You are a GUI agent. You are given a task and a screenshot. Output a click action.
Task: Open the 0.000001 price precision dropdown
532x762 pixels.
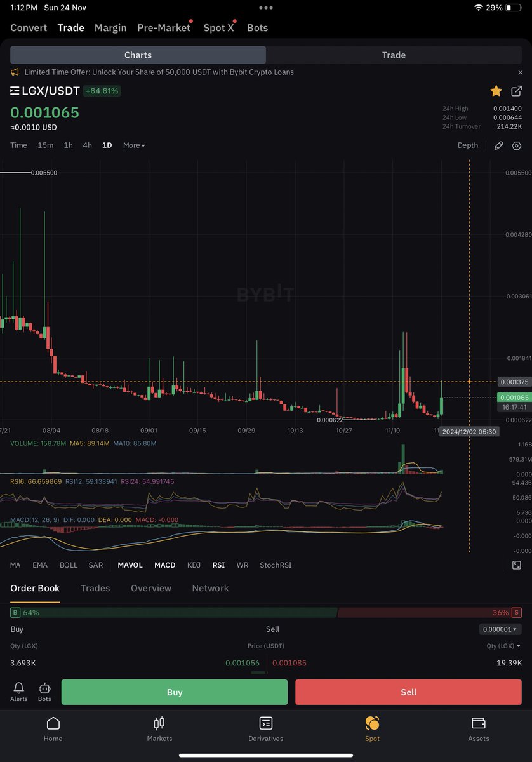click(x=500, y=629)
